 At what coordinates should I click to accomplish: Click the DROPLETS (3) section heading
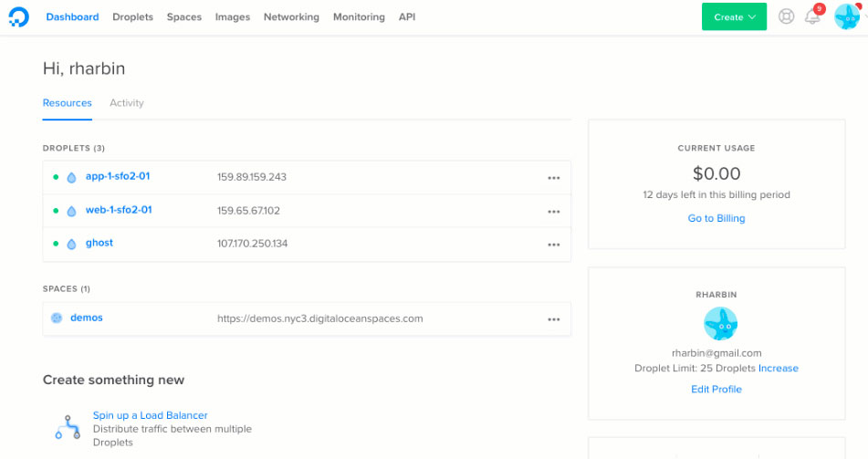pos(74,149)
